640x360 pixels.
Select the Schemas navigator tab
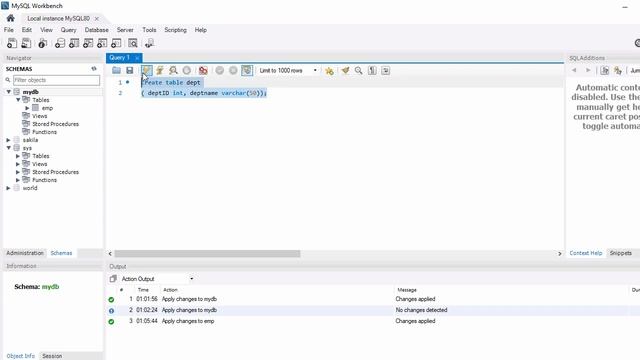(61, 253)
